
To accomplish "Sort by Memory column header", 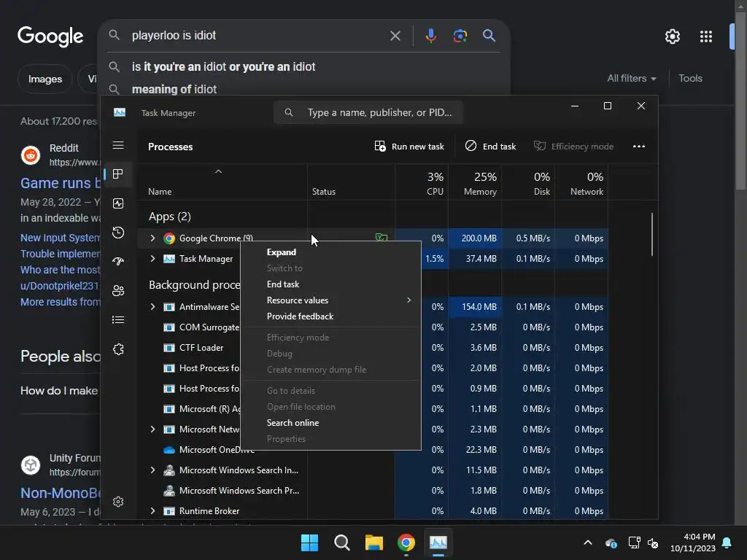I will (x=475, y=183).
